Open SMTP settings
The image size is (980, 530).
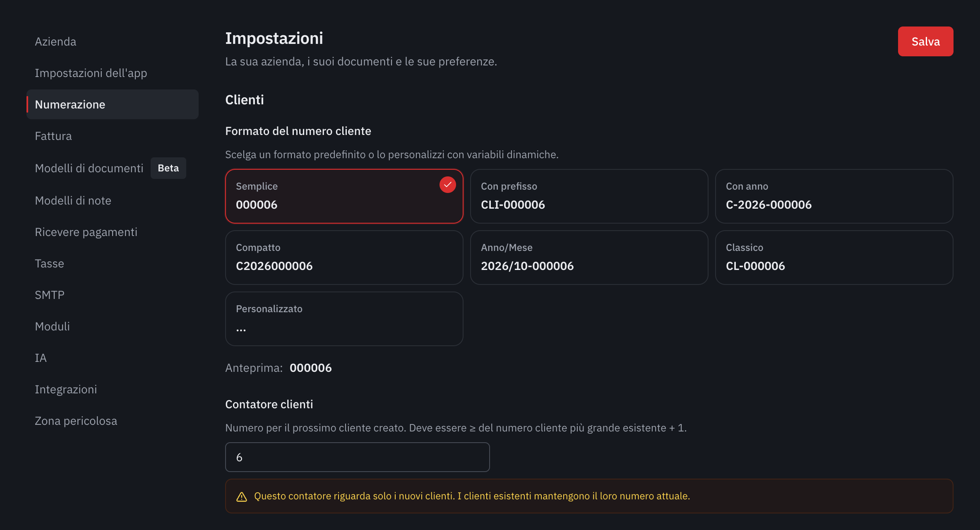113,295
